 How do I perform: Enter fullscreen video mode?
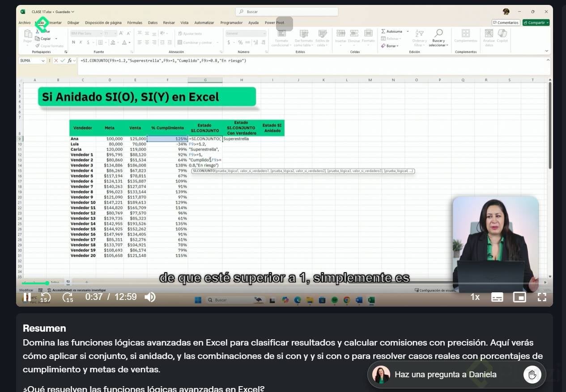click(542, 297)
